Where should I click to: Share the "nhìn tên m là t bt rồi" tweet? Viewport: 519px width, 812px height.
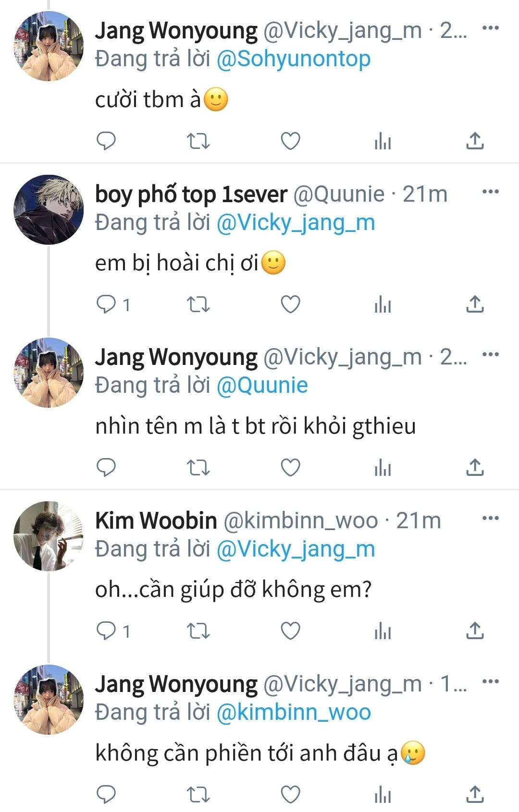click(475, 467)
